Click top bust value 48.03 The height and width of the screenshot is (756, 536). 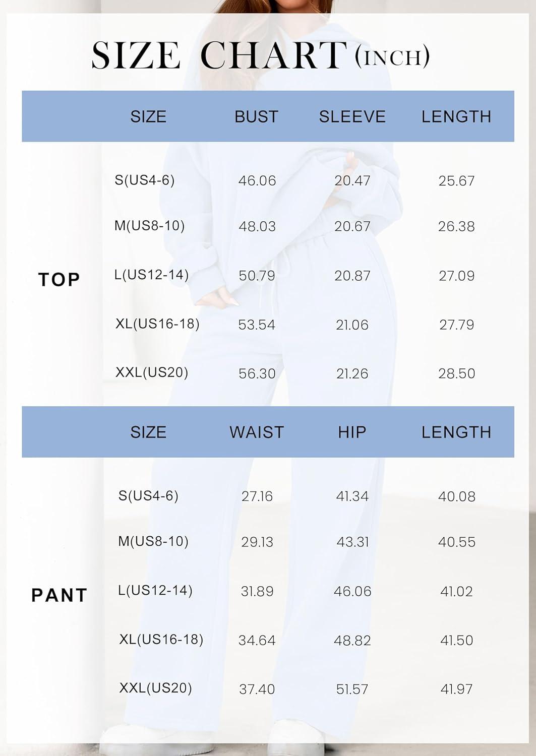(257, 226)
